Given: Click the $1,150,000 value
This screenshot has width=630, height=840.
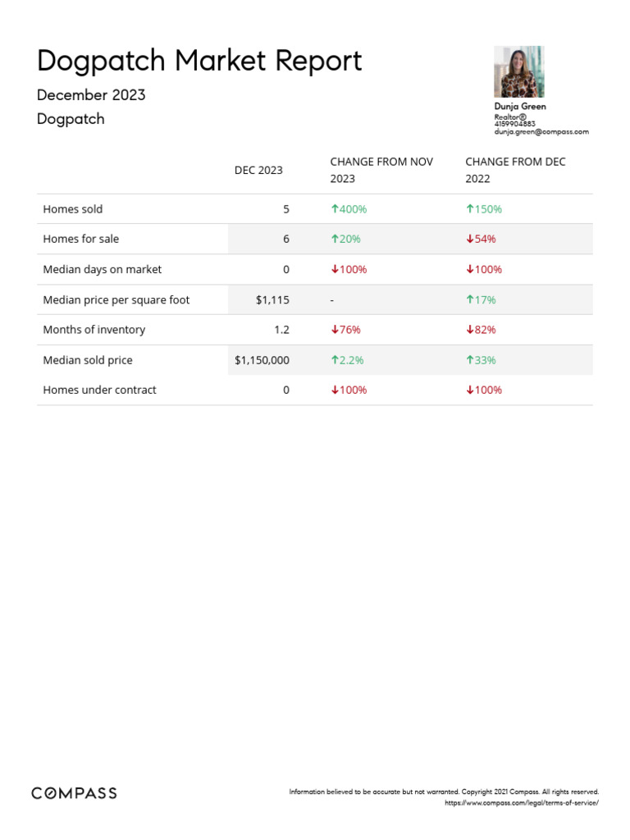Looking at the screenshot, I should (x=262, y=360).
